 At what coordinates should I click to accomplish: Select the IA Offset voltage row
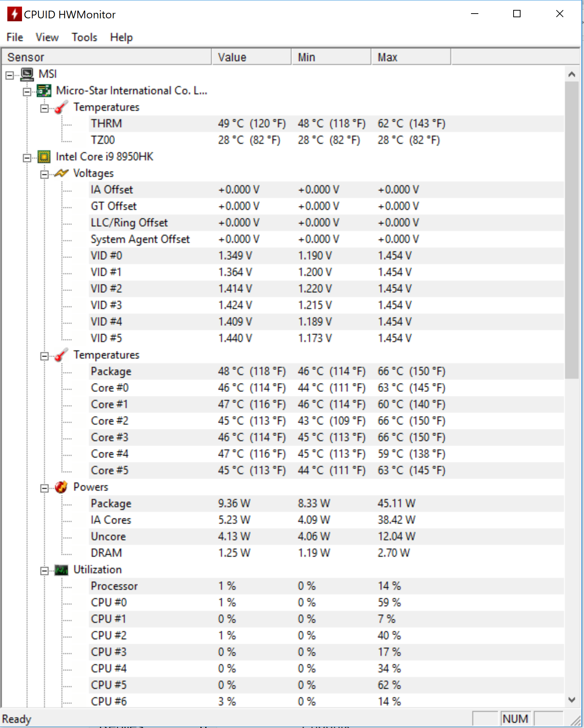point(326,190)
